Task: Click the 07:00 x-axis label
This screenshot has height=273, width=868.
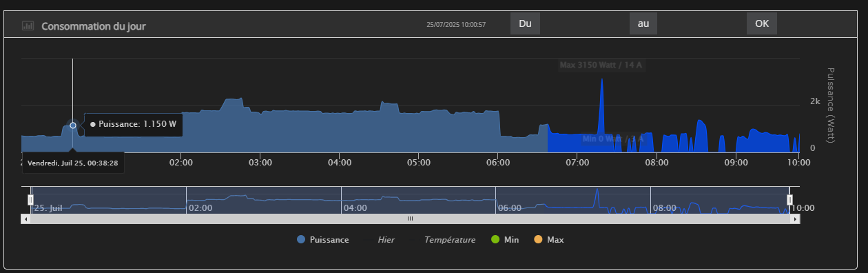Action: (x=577, y=163)
